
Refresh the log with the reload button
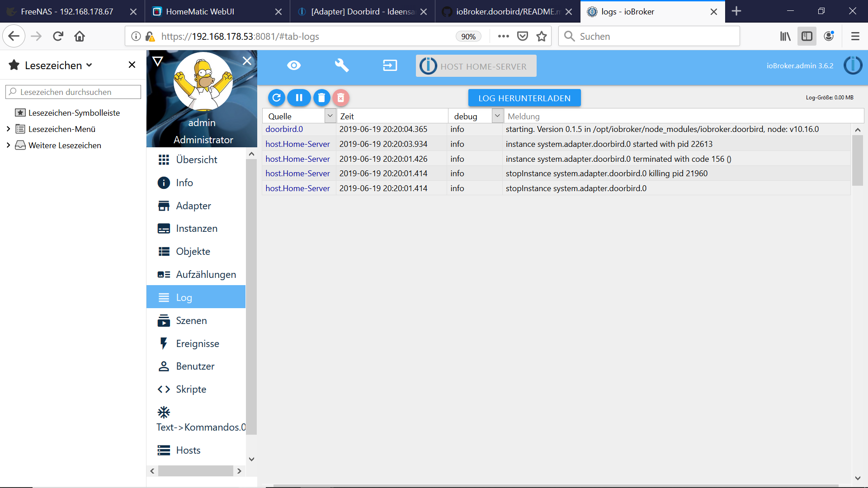tap(277, 98)
